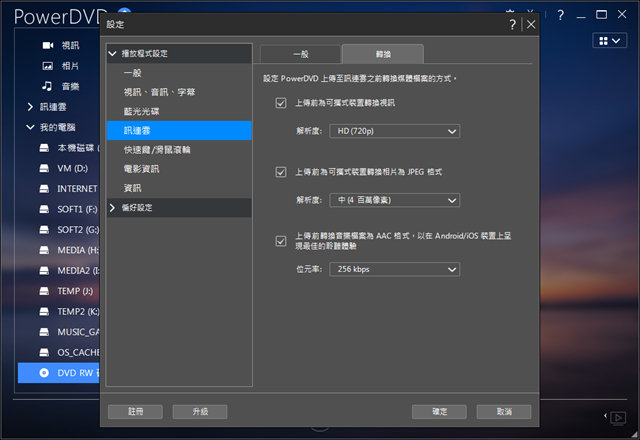The height and width of the screenshot is (440, 640).
Task: Click the drive icon for TEMP2 (K:)
Action: (x=44, y=311)
